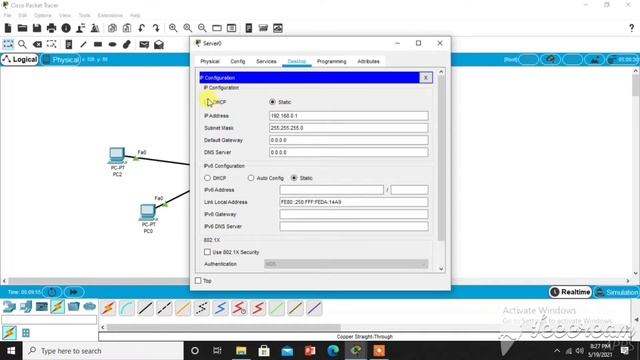The height and width of the screenshot is (360, 640).
Task: Close the IP Configuration panel
Action: 426,78
